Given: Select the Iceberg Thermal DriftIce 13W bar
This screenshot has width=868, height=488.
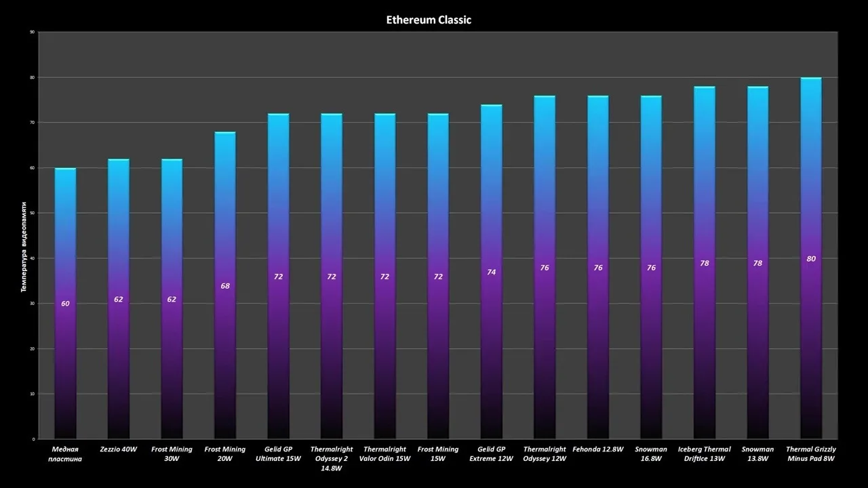Looking at the screenshot, I should tap(705, 262).
